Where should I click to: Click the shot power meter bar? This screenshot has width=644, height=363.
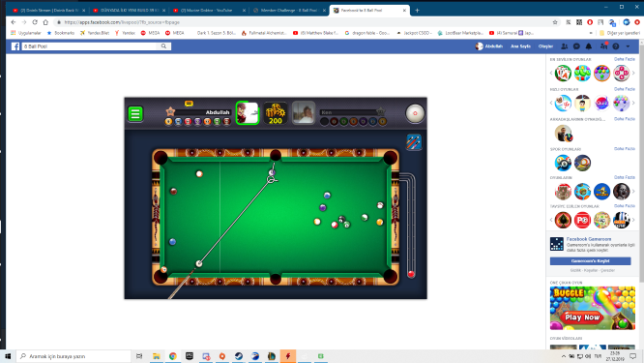pyautogui.click(x=410, y=227)
